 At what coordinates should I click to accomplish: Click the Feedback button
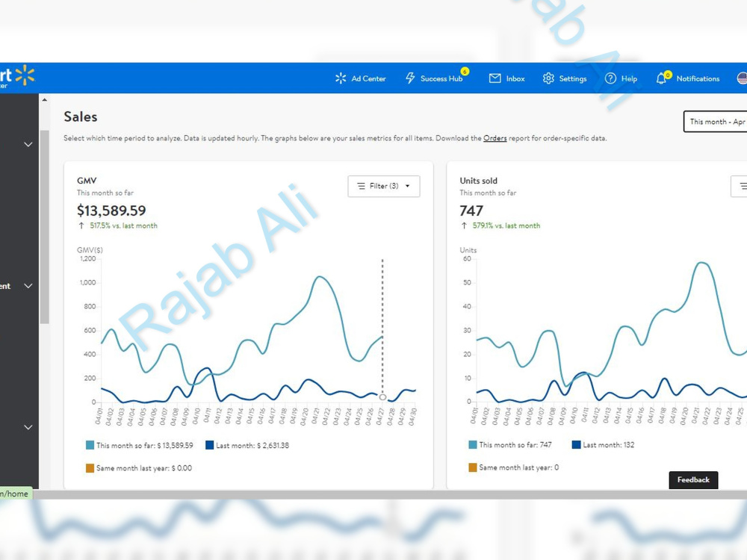(693, 480)
